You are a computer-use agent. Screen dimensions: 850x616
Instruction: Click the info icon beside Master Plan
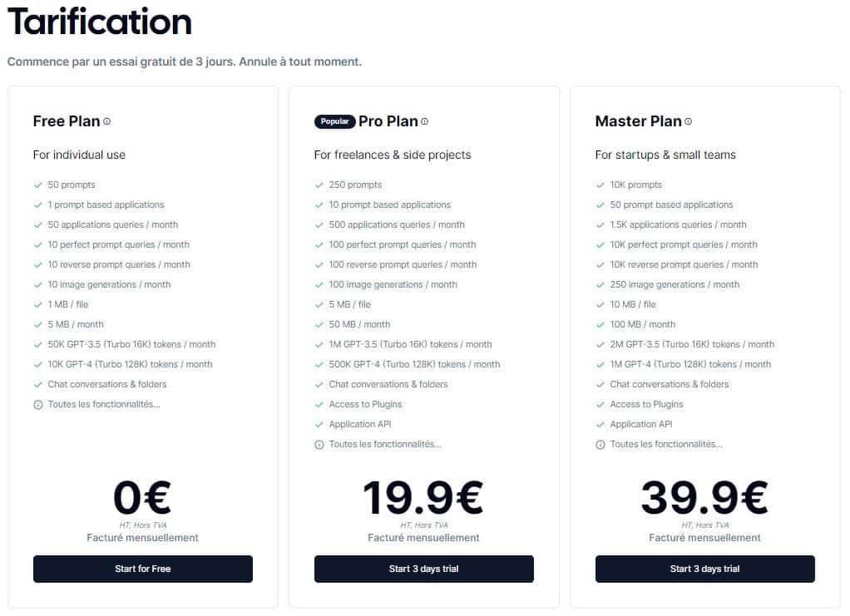pos(688,121)
